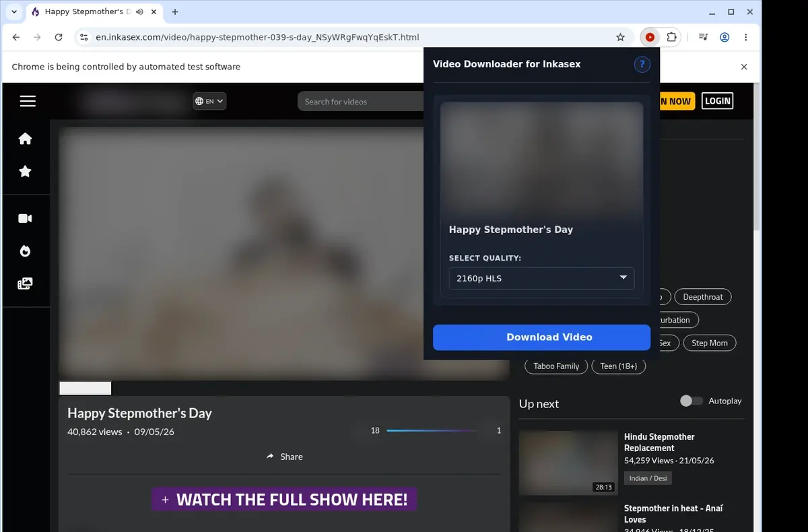Go to Home in the sidebar
This screenshot has width=808, height=532.
[x=25, y=139]
